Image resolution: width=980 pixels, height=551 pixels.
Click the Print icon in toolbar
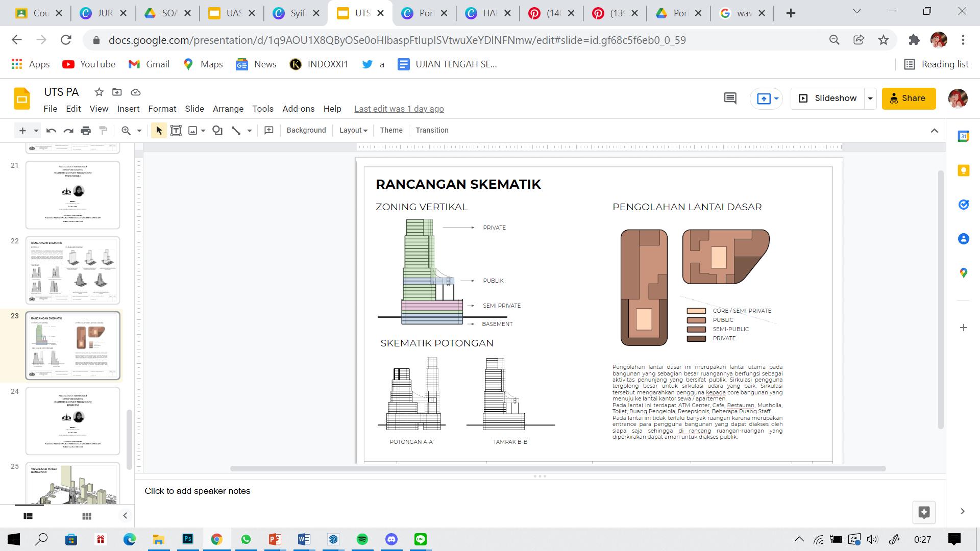pos(86,131)
